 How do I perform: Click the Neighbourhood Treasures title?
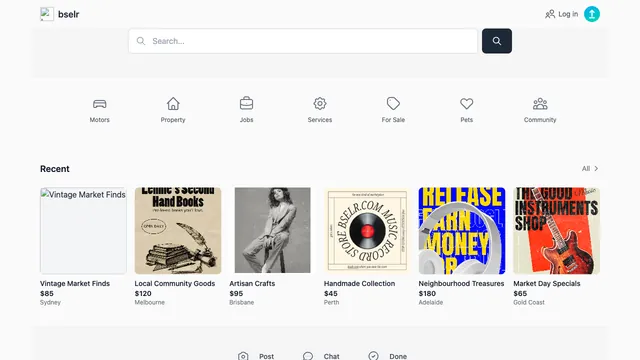(461, 283)
